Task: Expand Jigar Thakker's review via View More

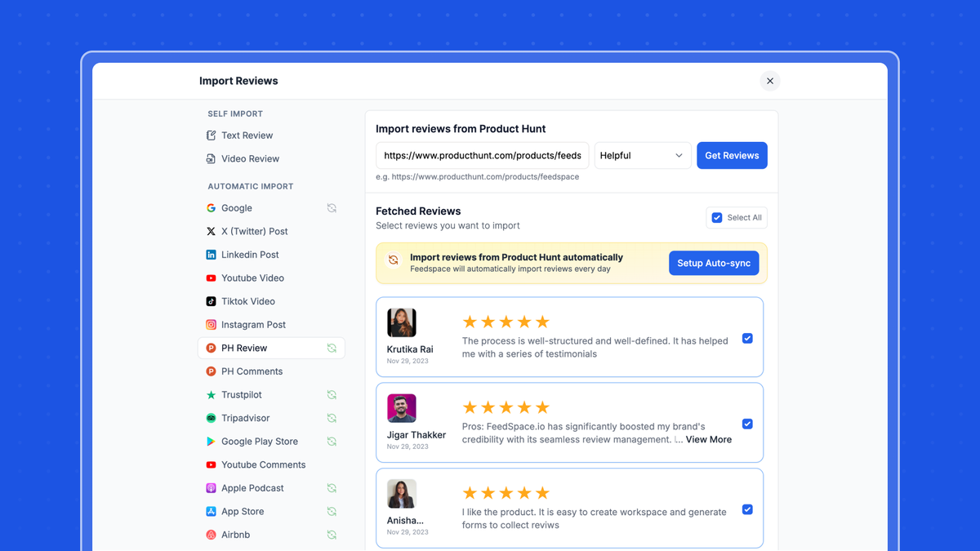Action: click(x=707, y=439)
